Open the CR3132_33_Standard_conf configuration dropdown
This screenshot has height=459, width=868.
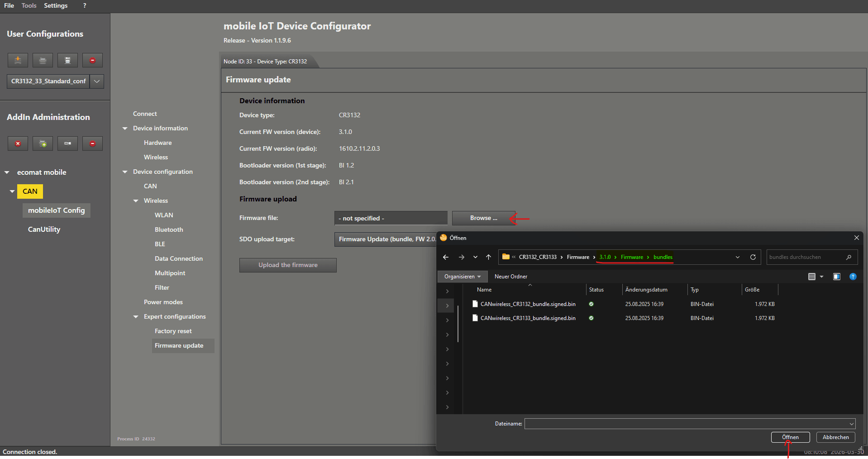tap(97, 81)
